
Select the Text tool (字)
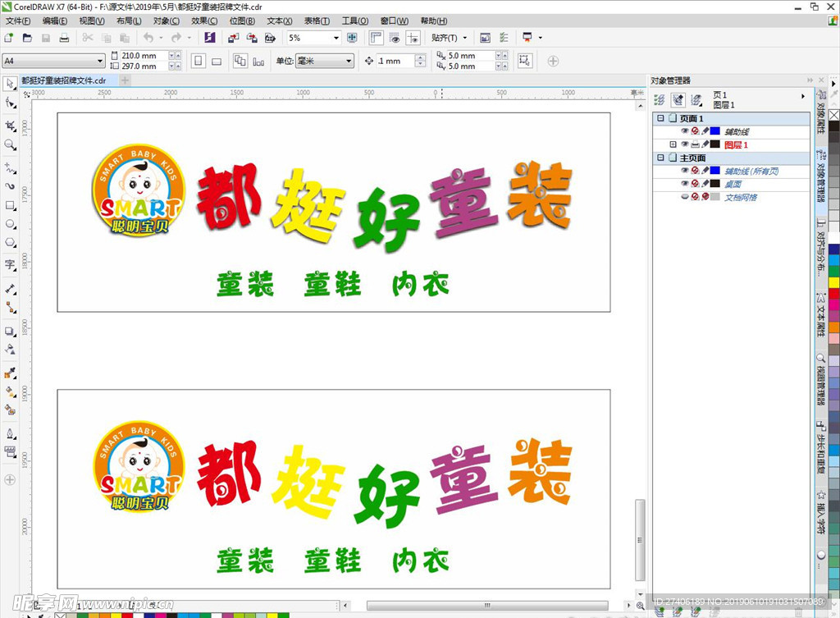pyautogui.click(x=10, y=265)
